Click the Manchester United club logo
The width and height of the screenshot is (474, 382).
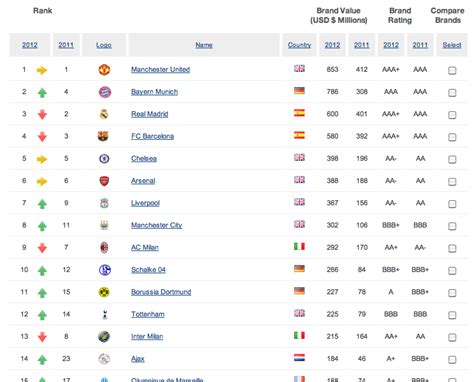pyautogui.click(x=104, y=70)
